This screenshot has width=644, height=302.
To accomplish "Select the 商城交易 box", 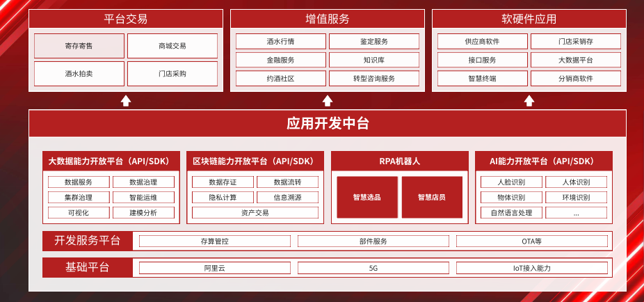I will [x=172, y=46].
